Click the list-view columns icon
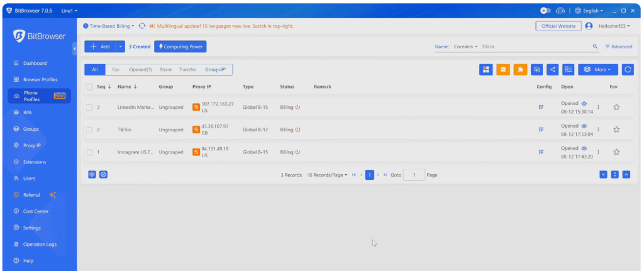644x271 pixels. tap(569, 69)
